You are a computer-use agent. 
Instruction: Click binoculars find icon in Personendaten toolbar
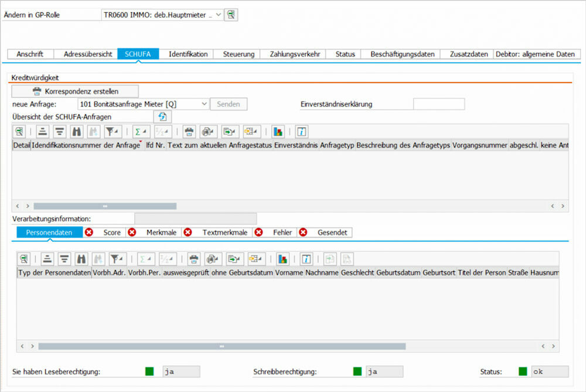(x=81, y=259)
